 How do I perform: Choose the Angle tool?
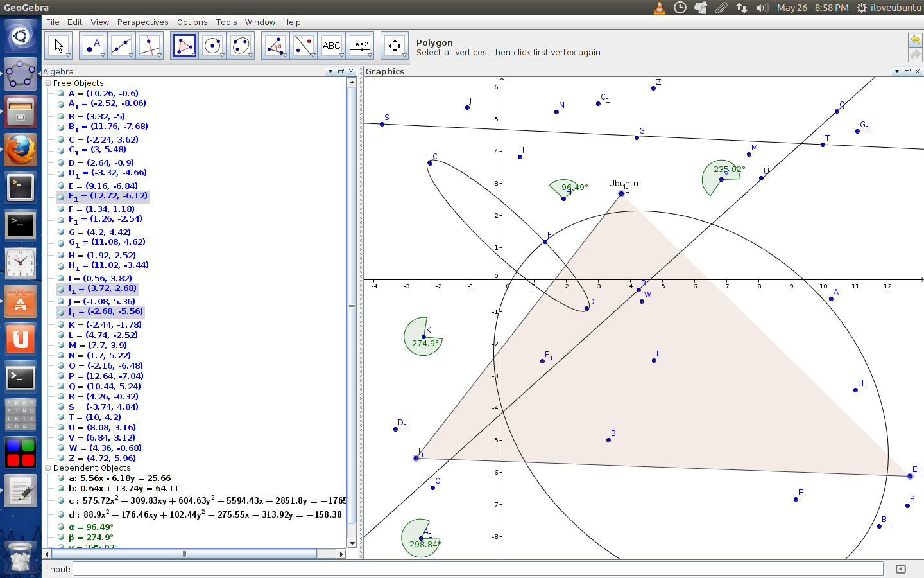275,46
